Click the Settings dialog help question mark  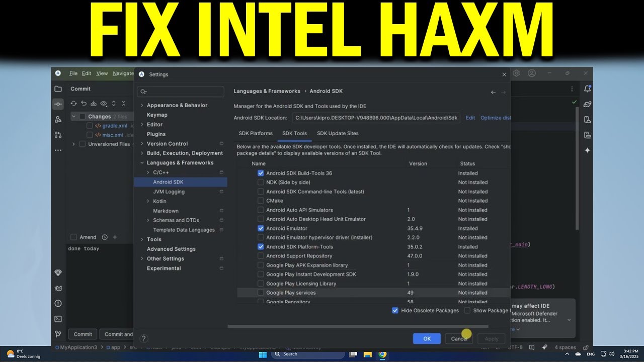click(144, 339)
